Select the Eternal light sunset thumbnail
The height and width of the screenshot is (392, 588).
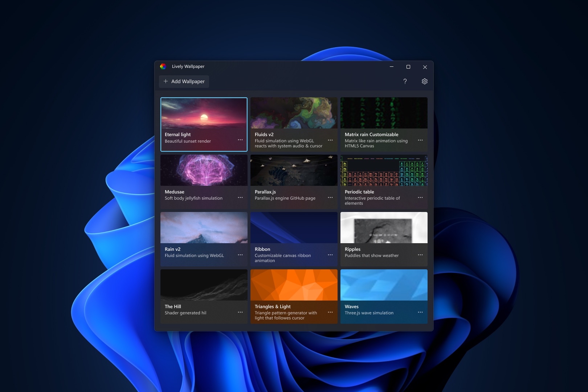[204, 113]
